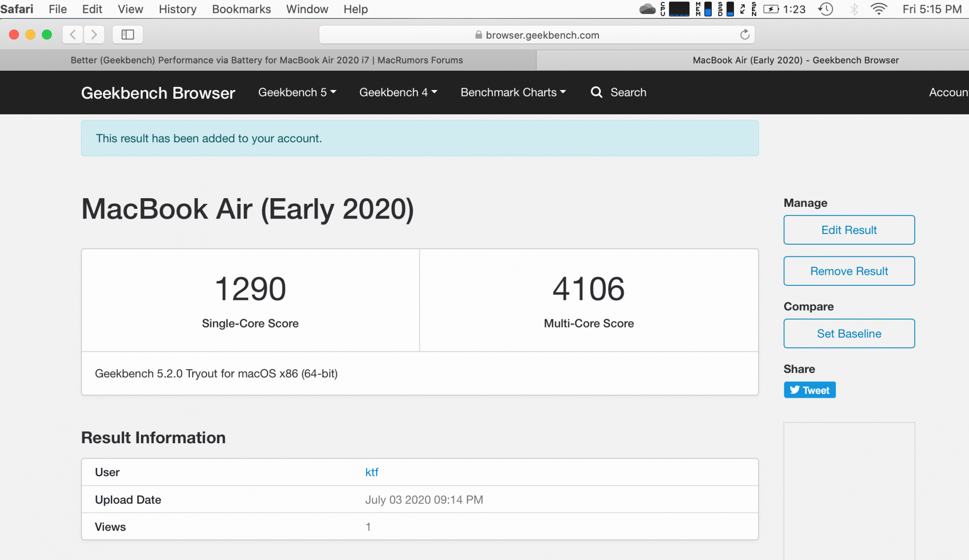Open the Time Machine menu bar icon

tap(826, 9)
